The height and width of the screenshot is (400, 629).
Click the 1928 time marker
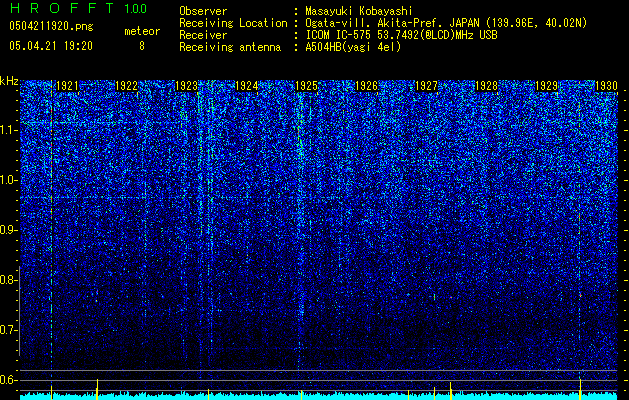tap(487, 86)
